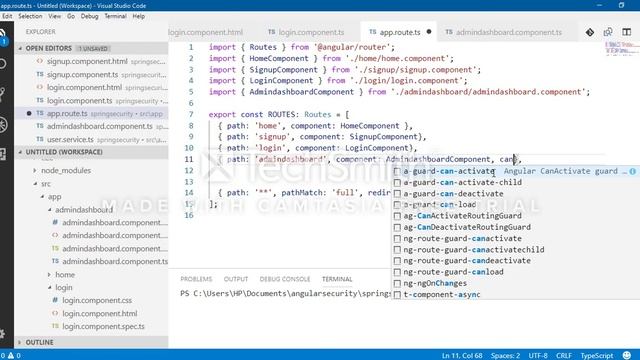Switch to the Problems panel tab
Image resolution: width=640 pixels, height=360 pixels.
coord(196,279)
